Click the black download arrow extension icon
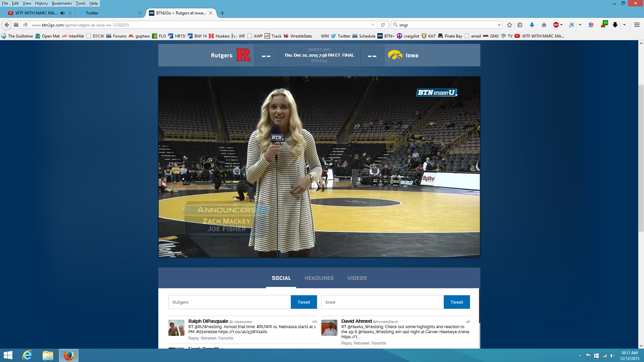644x362 pixels. (x=615, y=25)
